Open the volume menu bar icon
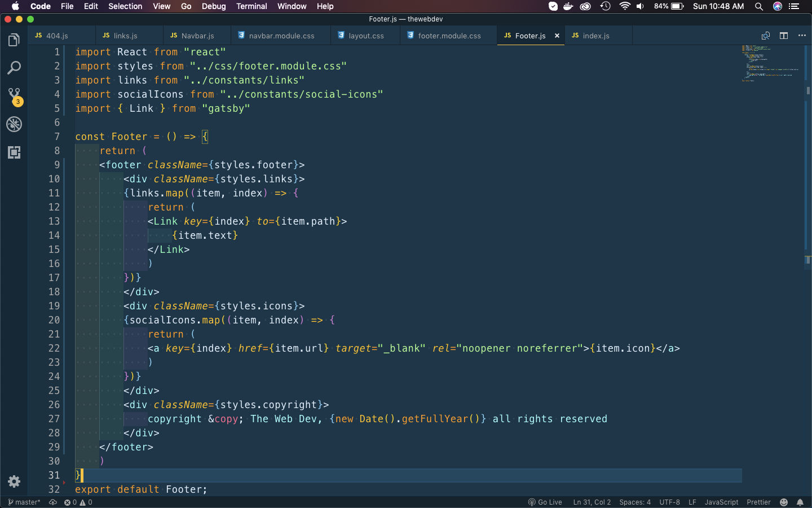 641,6
